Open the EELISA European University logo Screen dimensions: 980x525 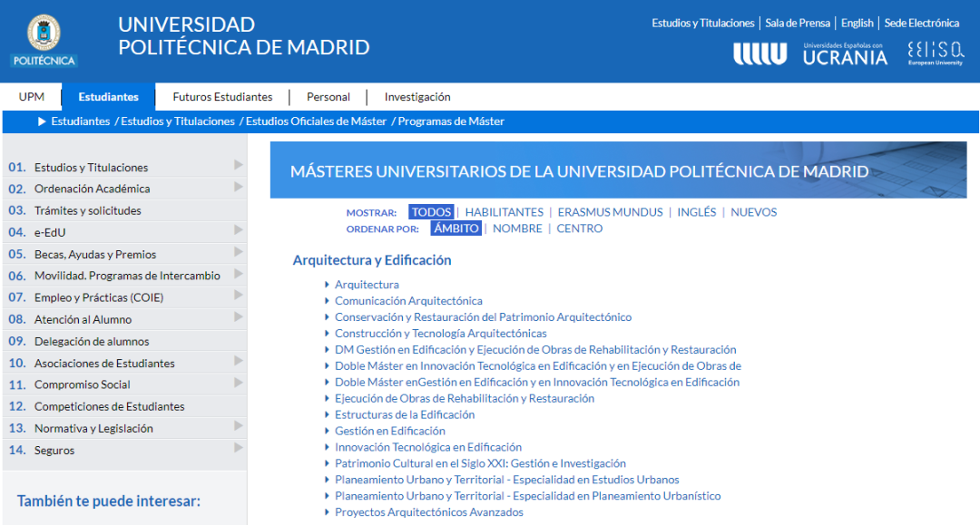tap(936, 53)
